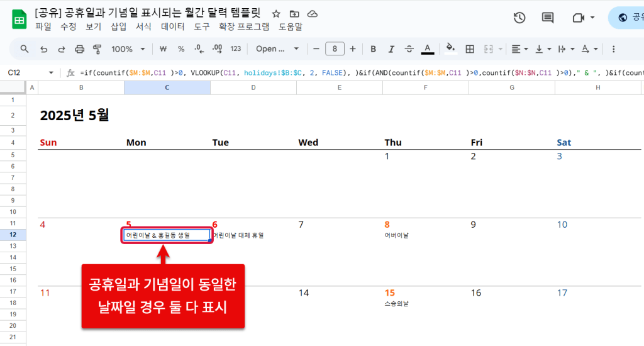644x346 pixels.
Task: Toggle bold formatting
Action: click(x=373, y=49)
